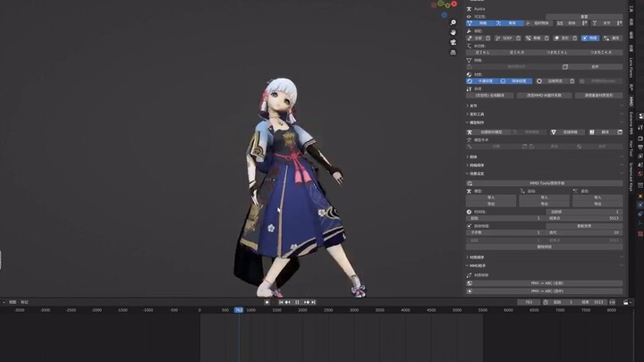644x362 pixels.
Task: Switch to the Hair Tool sidebar tab
Action: (x=631, y=148)
